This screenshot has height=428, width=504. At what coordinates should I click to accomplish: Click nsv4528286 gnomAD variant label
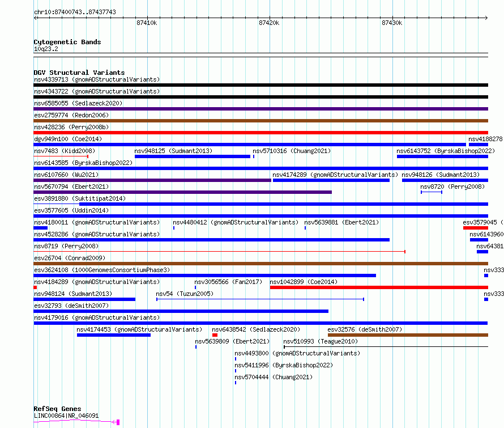coord(97,234)
